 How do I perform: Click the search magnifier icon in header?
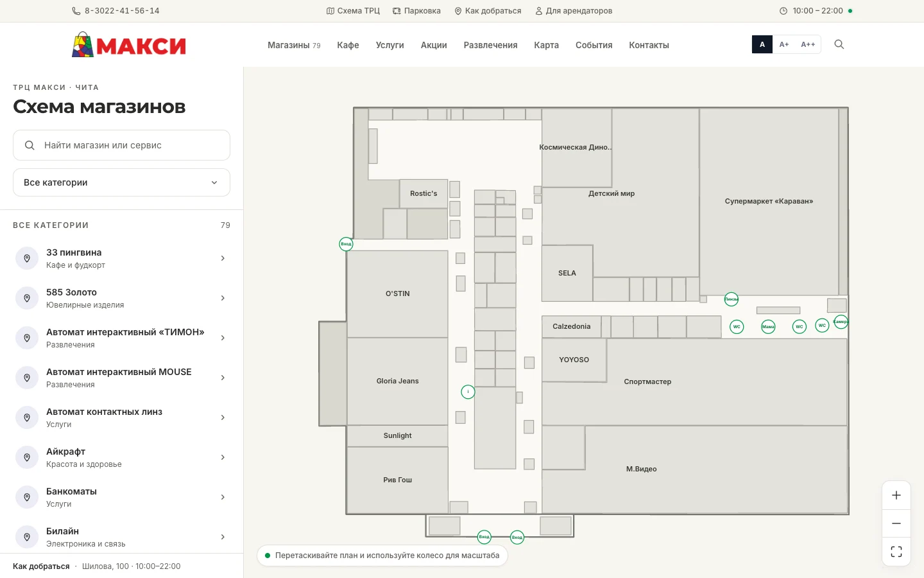839,44
